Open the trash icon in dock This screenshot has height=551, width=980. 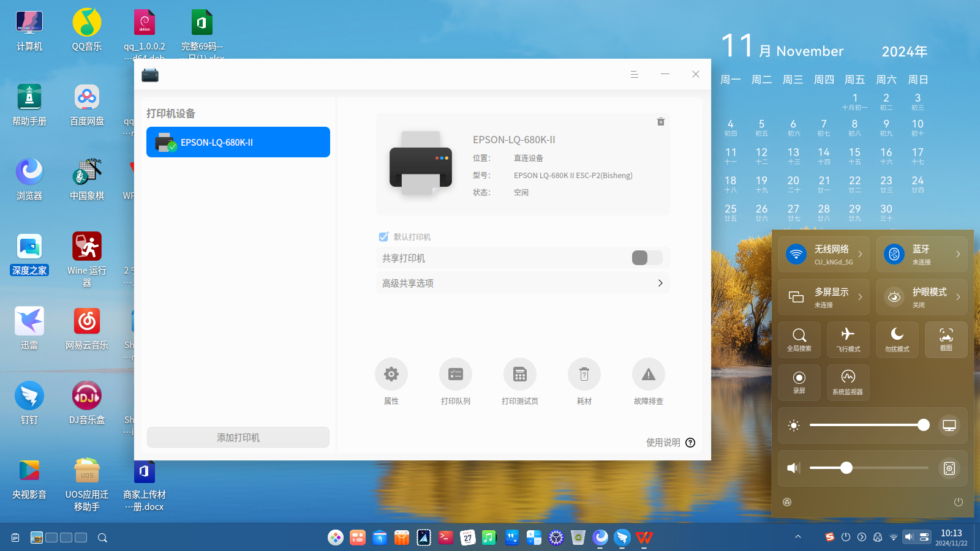click(x=578, y=538)
